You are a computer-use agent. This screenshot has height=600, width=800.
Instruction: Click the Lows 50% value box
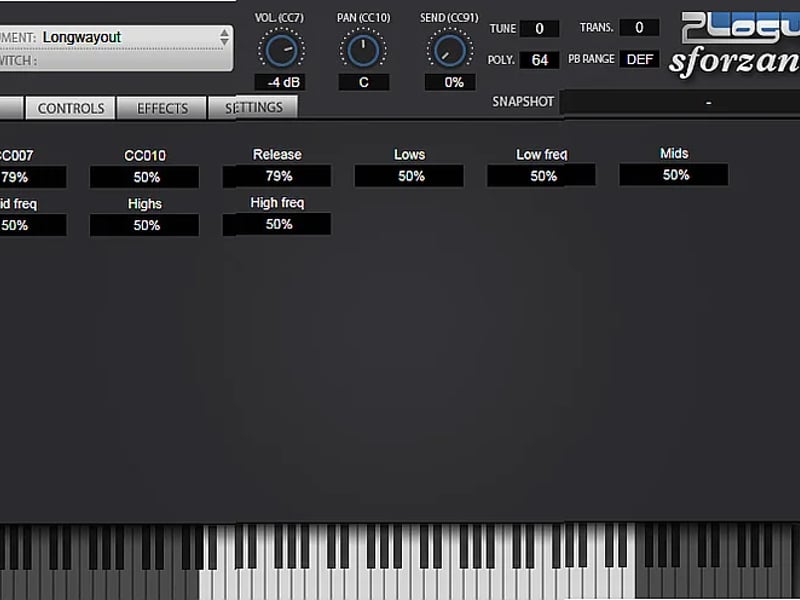pos(408,175)
